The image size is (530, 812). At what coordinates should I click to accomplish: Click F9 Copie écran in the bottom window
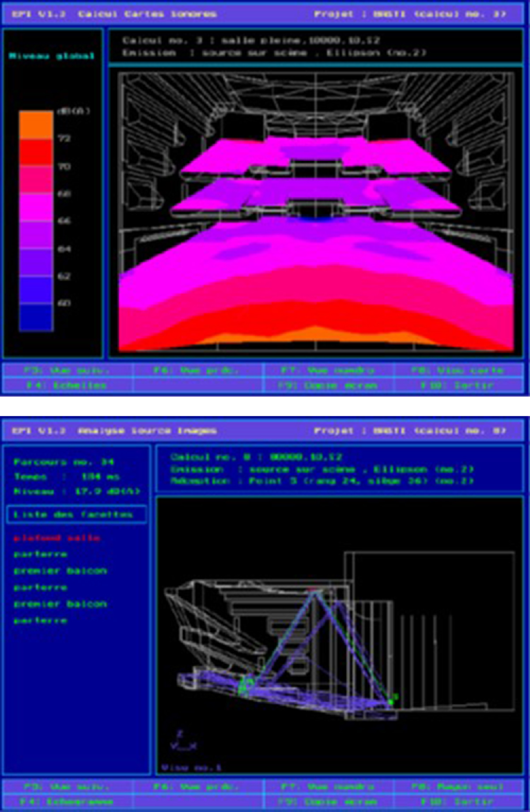(x=327, y=801)
